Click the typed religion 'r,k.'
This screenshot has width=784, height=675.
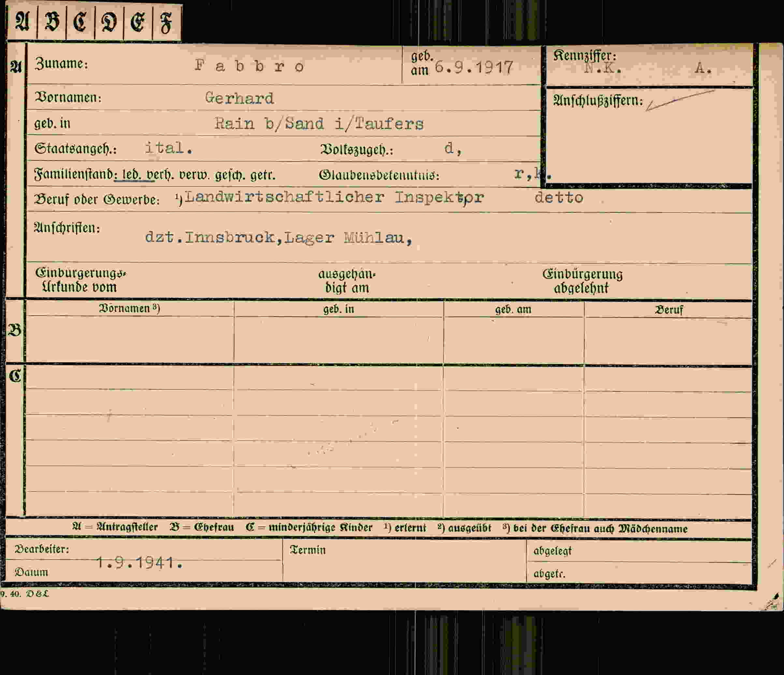pyautogui.click(x=533, y=174)
